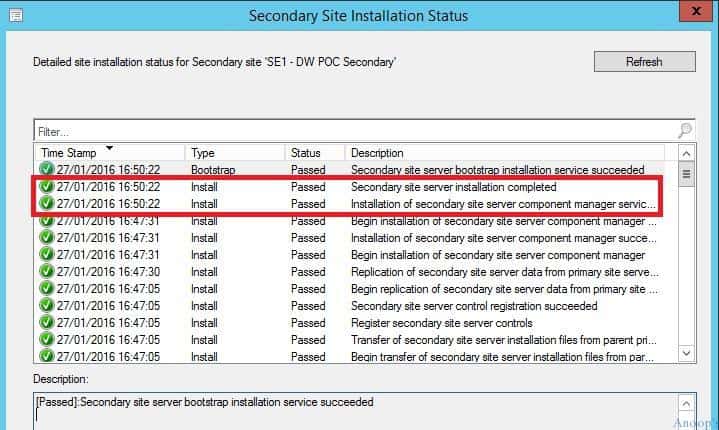Click the log list scrollbar thumb
Viewport: 719px width, 430px height.
(x=686, y=174)
